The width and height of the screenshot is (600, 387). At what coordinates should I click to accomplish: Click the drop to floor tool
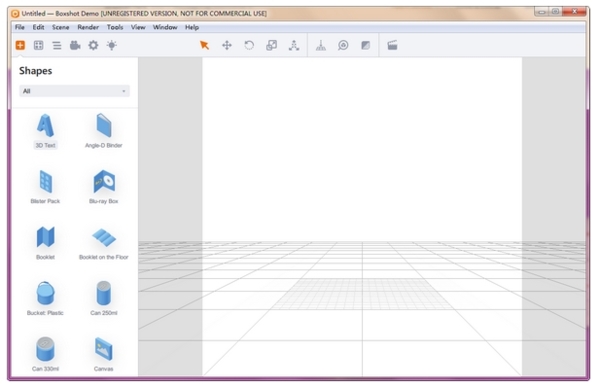321,46
